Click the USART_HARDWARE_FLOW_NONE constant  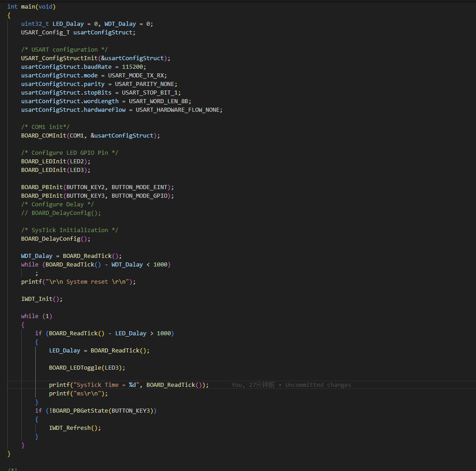(179, 110)
